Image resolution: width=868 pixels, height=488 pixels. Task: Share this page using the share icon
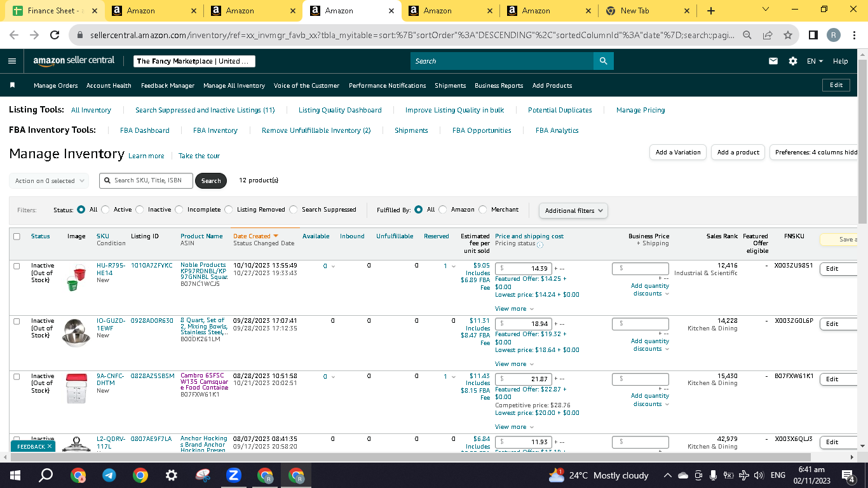click(768, 36)
